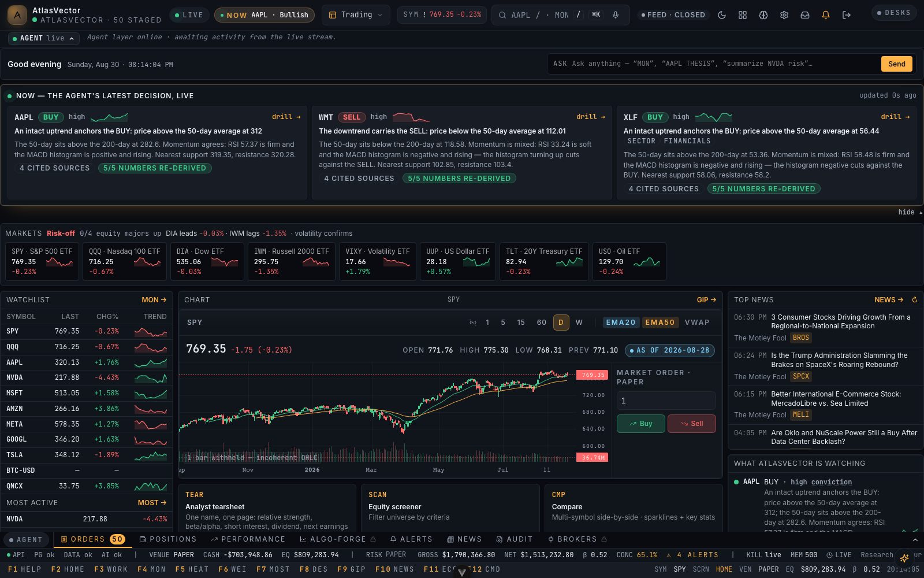Select the 15-minute chart interval
924x578 pixels.
coord(521,323)
